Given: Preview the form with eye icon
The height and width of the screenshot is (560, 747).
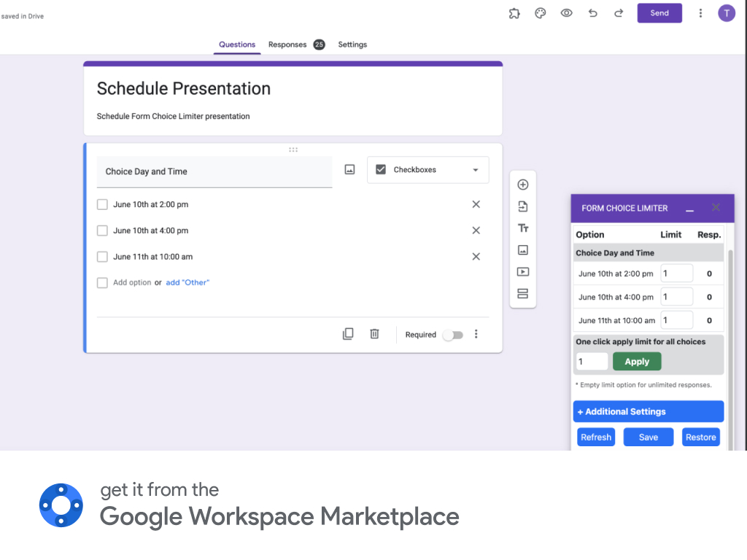Looking at the screenshot, I should coord(566,13).
